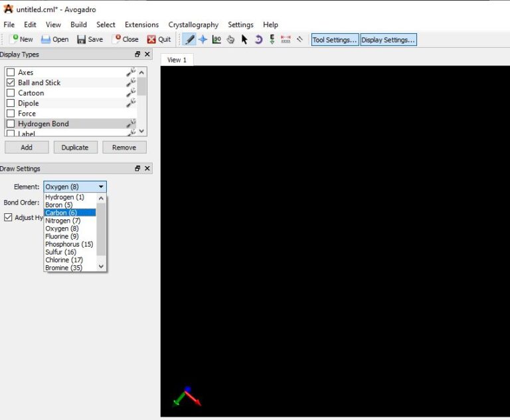This screenshot has width=510, height=420.
Task: Choose the Selection arrow tool
Action: 244,39
